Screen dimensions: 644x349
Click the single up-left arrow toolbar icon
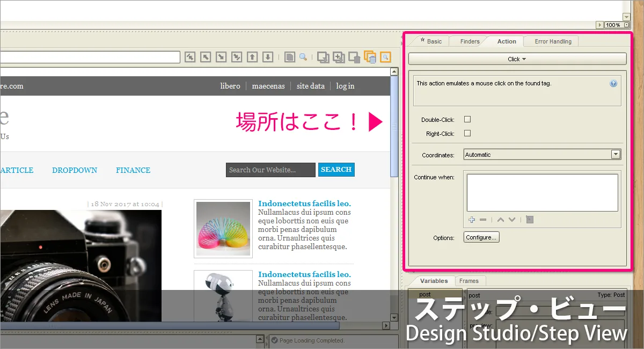click(x=206, y=57)
